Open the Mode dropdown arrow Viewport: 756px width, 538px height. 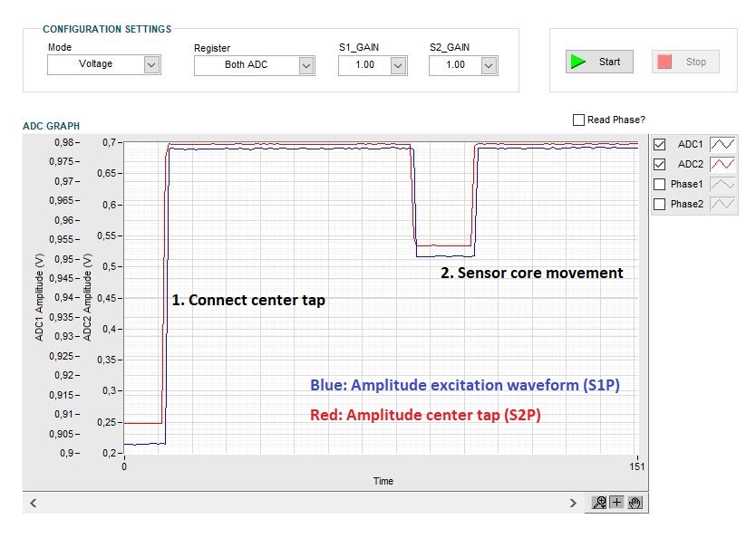coord(151,64)
